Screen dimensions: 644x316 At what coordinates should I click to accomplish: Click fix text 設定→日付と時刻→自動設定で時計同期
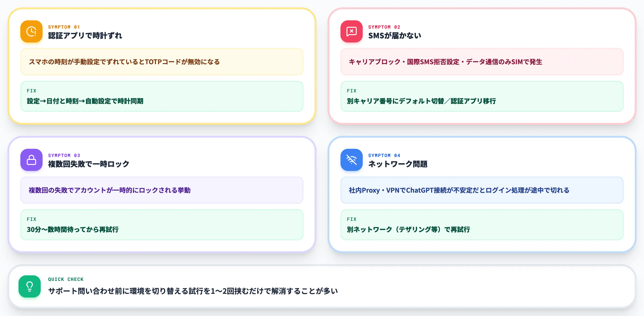coord(85,101)
